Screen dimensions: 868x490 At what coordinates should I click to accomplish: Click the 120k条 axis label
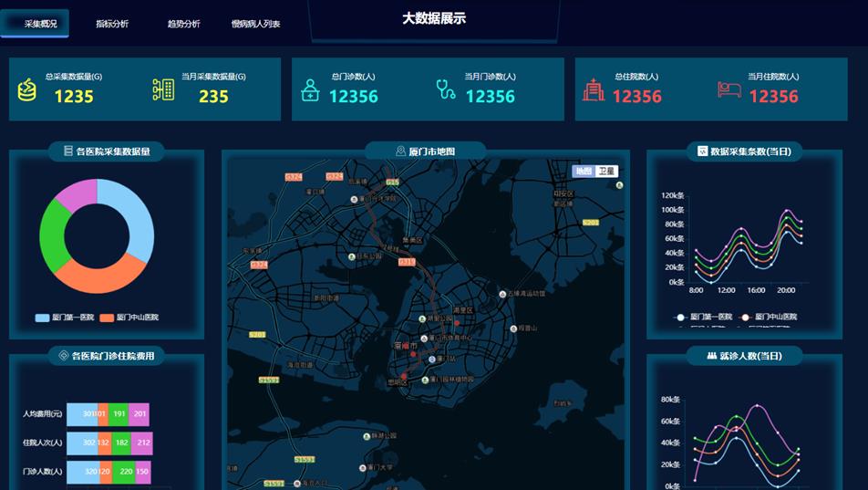pyautogui.click(x=673, y=195)
